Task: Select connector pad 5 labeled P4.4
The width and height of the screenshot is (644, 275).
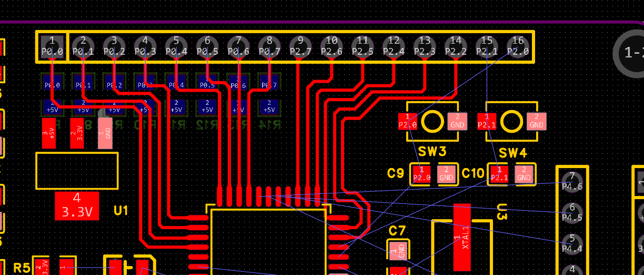Action: (572, 243)
